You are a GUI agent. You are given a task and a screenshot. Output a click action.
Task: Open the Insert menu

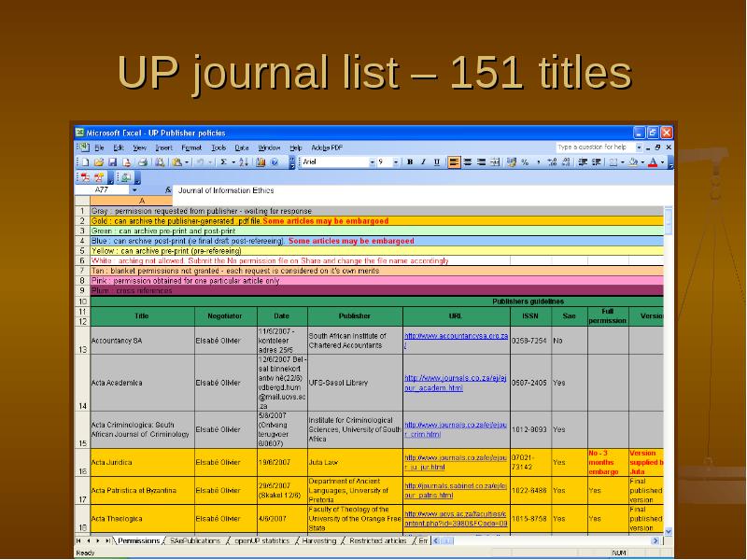(164, 147)
